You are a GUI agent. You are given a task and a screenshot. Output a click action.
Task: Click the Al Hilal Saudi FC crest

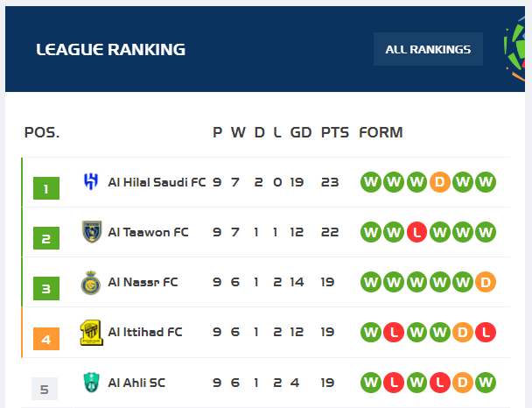coord(91,181)
